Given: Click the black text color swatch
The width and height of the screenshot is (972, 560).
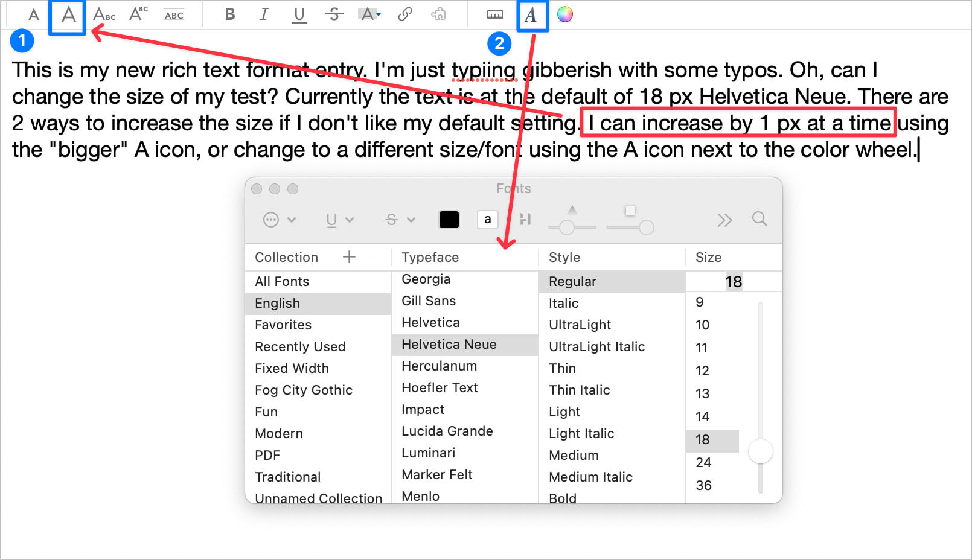Looking at the screenshot, I should (x=449, y=220).
